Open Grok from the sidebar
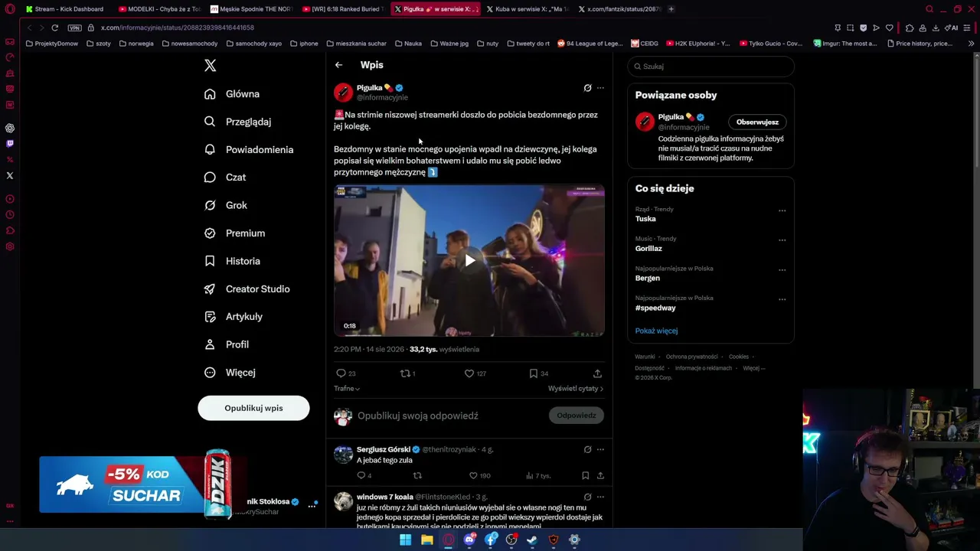980x551 pixels. coord(226,205)
